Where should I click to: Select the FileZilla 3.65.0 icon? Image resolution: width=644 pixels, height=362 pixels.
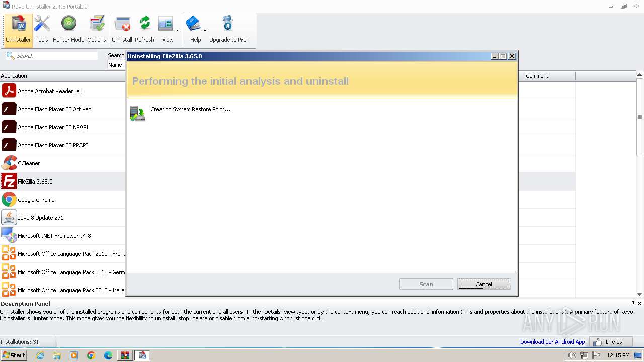(x=9, y=182)
